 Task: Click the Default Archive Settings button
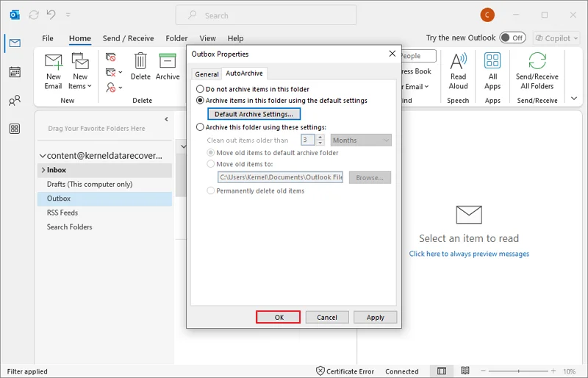(254, 114)
